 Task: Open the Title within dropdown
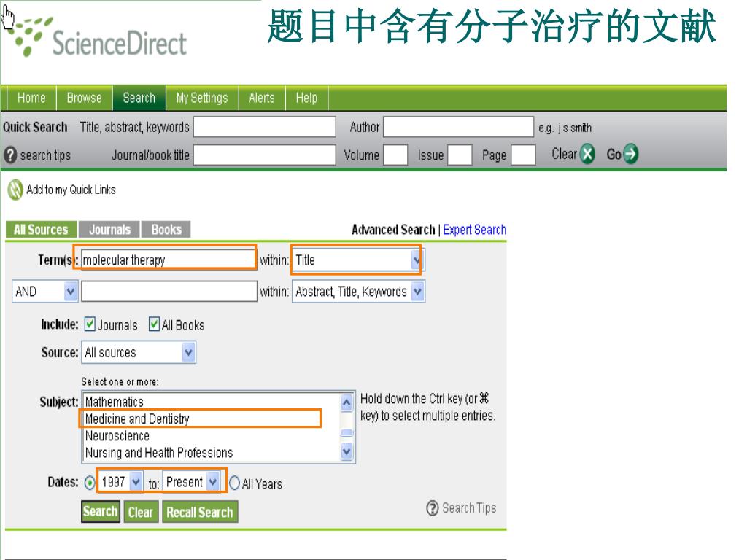coord(357,260)
